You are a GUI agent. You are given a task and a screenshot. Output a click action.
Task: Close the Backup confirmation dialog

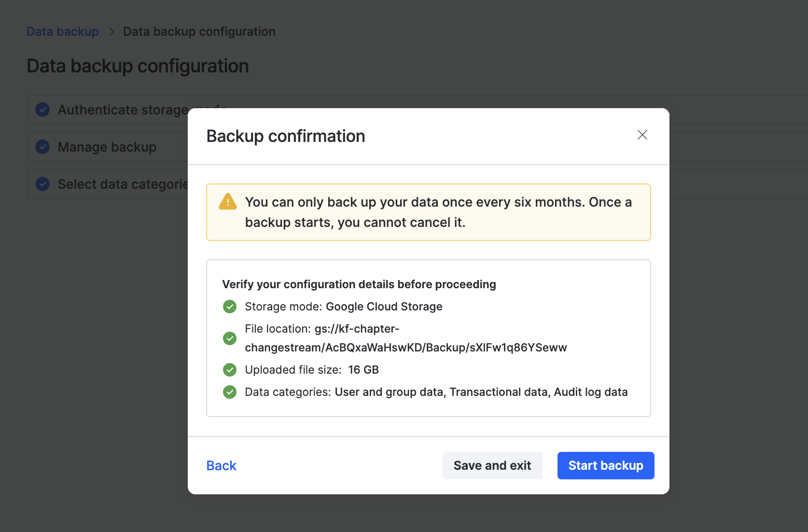pyautogui.click(x=642, y=135)
